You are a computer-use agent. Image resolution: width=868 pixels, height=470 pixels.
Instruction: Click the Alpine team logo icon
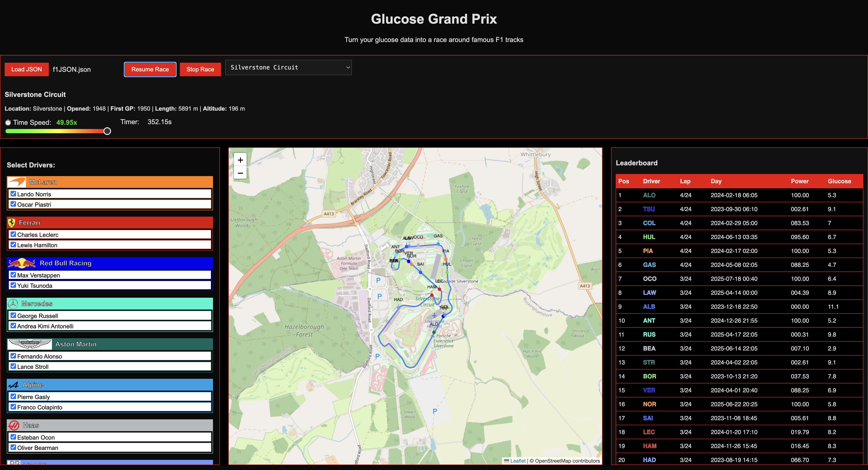14,385
